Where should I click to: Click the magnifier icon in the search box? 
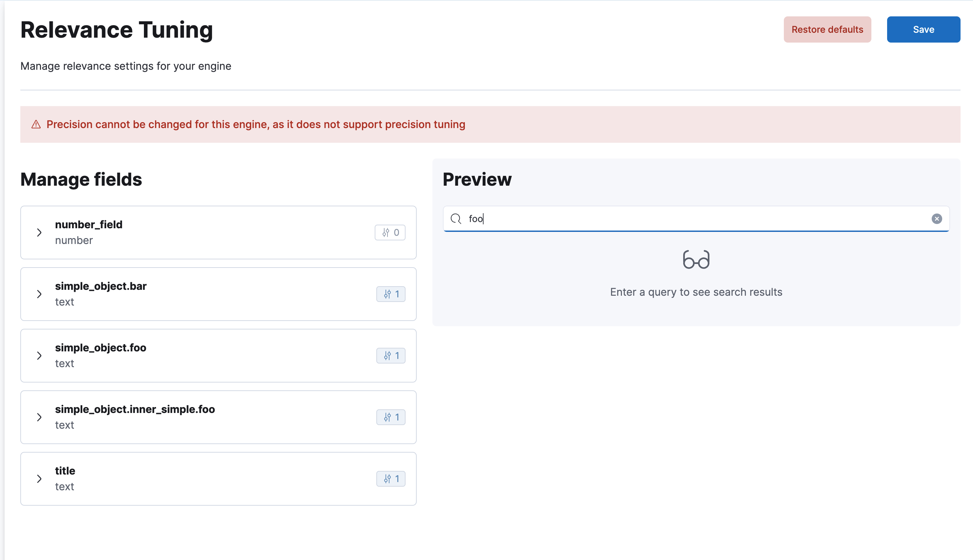coord(456,219)
